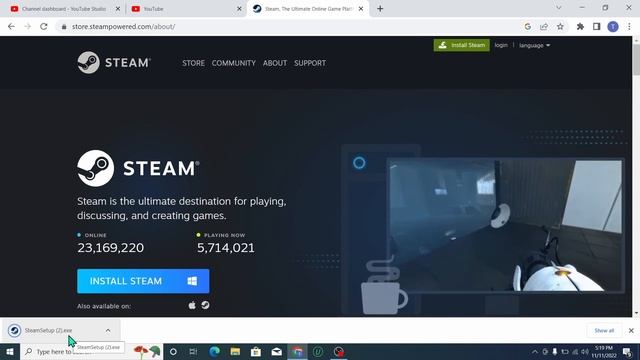The width and height of the screenshot is (640, 360).
Task: Open the STORE menu
Action: pyautogui.click(x=193, y=63)
